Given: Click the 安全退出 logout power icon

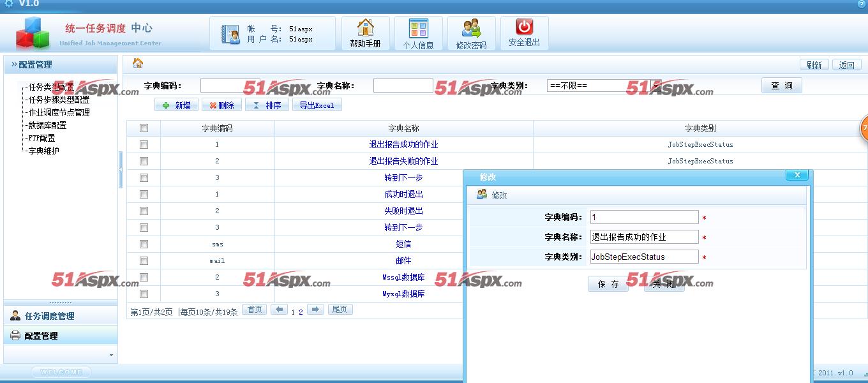Looking at the screenshot, I should pos(524,33).
